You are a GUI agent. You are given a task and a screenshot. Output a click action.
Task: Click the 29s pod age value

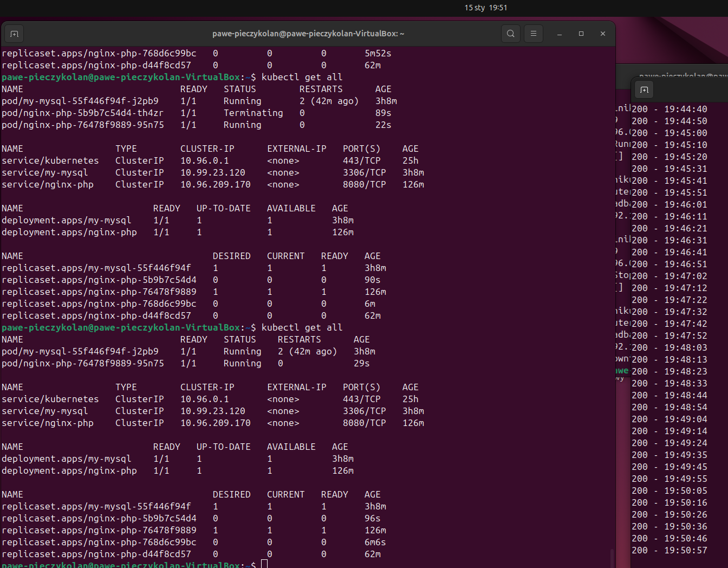(x=362, y=363)
